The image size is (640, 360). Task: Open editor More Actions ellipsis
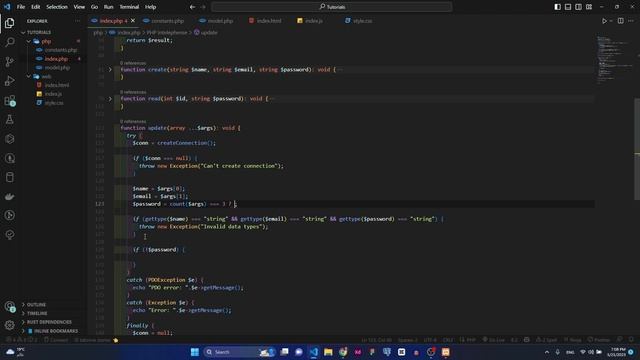pyautogui.click(x=631, y=21)
